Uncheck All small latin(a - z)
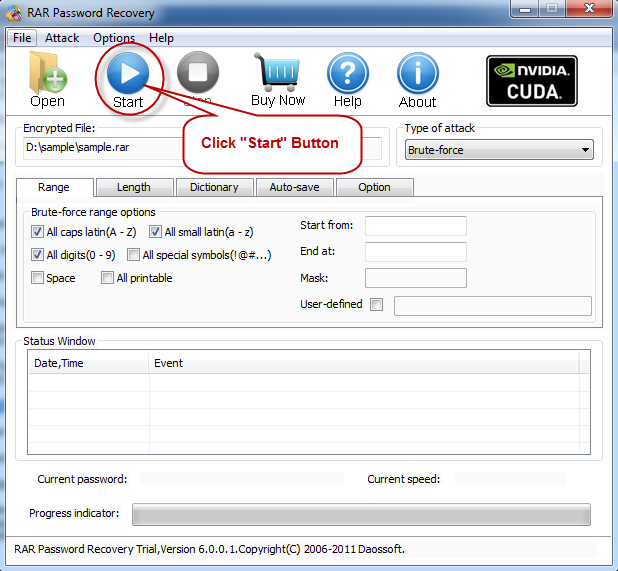Viewport: 618px width, 571px height. [x=155, y=232]
